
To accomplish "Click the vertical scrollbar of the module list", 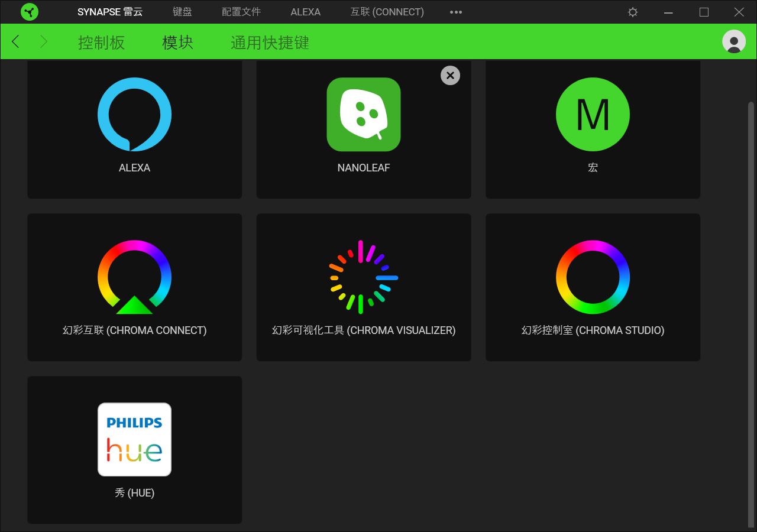I will [751, 313].
